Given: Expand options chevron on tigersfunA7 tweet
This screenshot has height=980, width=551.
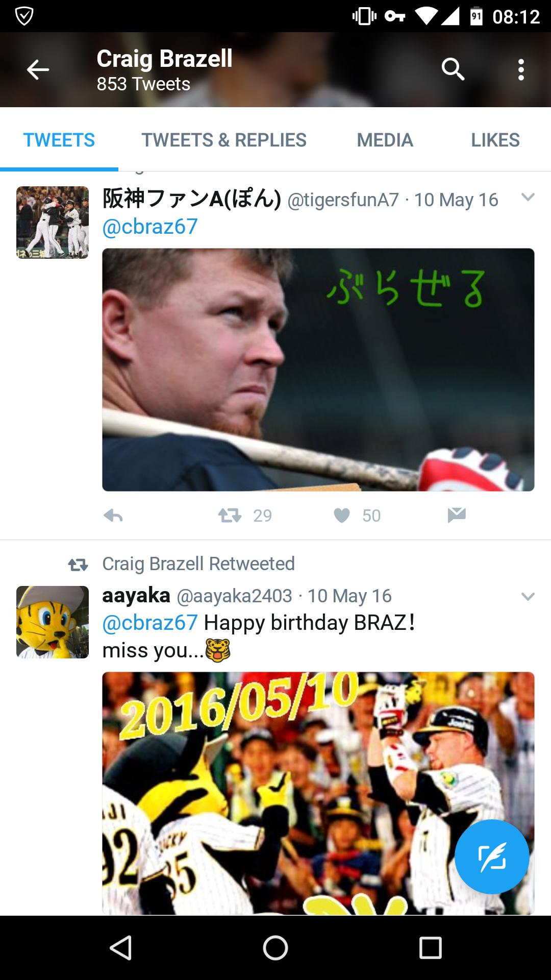Looking at the screenshot, I should 528,198.
